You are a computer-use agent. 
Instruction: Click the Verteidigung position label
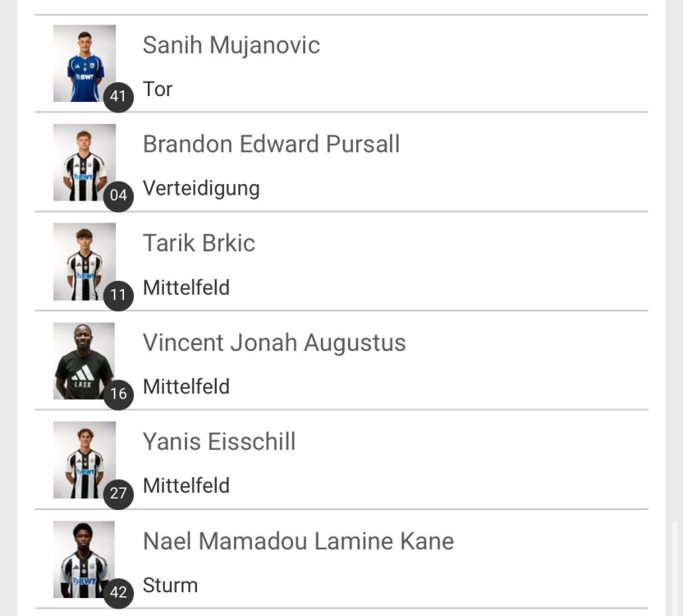(201, 188)
